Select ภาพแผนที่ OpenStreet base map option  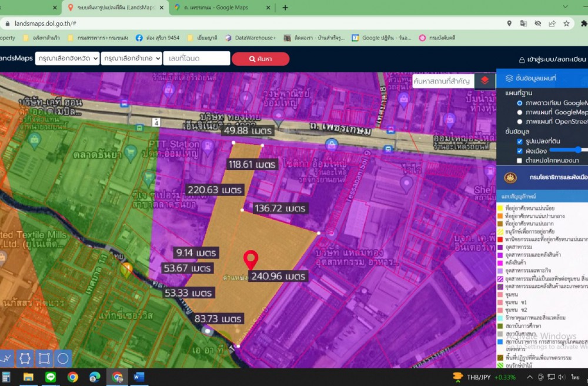pyautogui.click(x=520, y=122)
